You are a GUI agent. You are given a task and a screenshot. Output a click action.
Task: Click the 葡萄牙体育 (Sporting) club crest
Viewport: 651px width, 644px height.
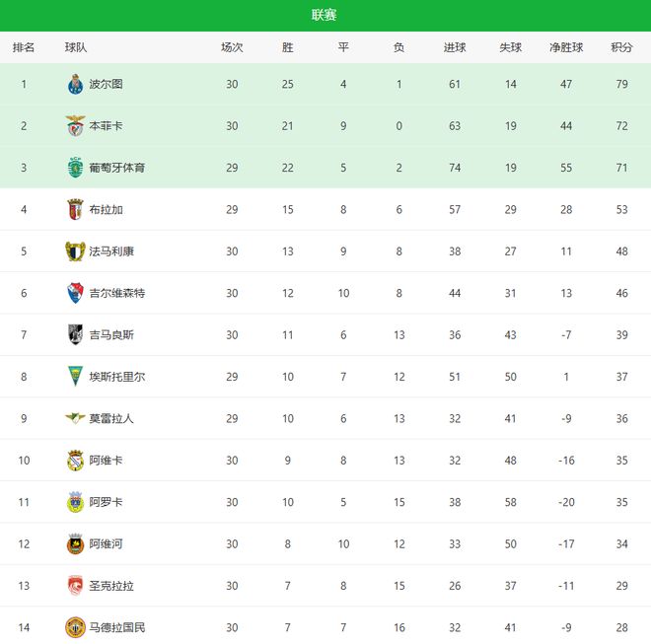coord(75,168)
